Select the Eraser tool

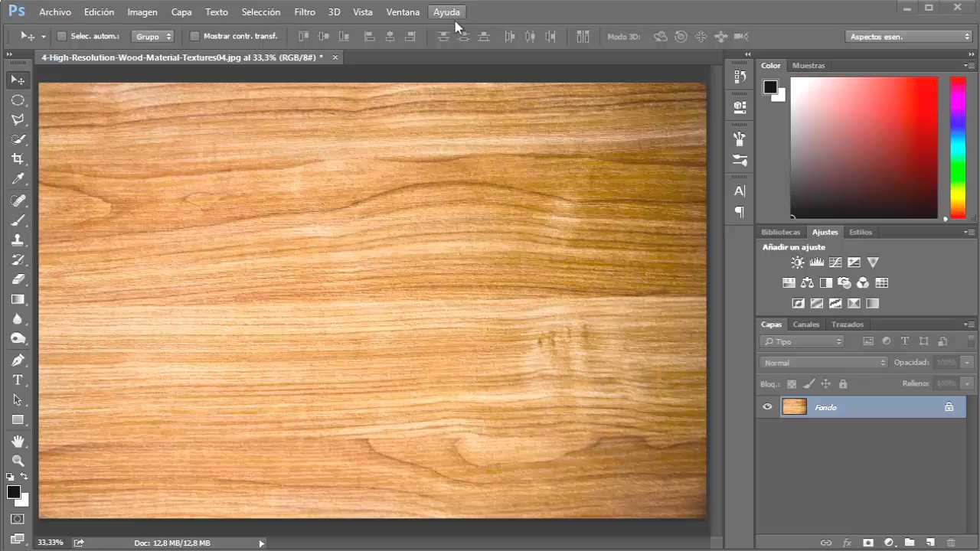pyautogui.click(x=18, y=280)
